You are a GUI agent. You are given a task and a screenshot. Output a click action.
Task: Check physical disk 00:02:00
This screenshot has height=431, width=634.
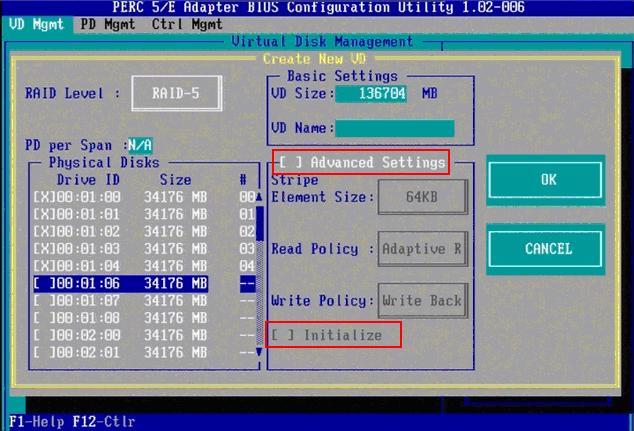tap(44, 335)
